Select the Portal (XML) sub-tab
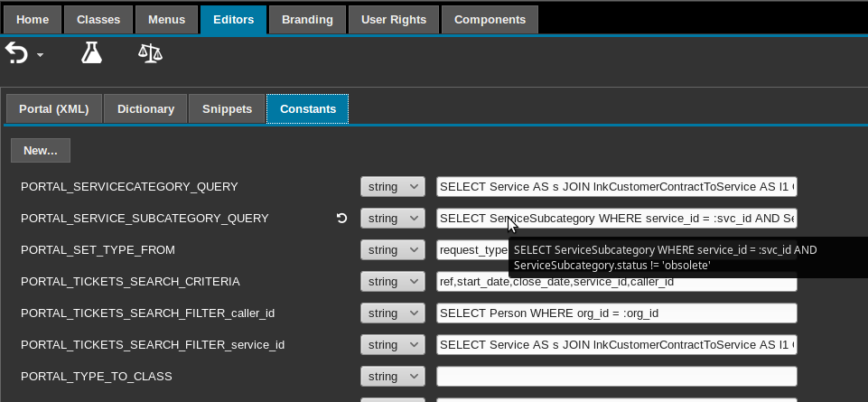The height and width of the screenshot is (402, 868). tap(54, 108)
